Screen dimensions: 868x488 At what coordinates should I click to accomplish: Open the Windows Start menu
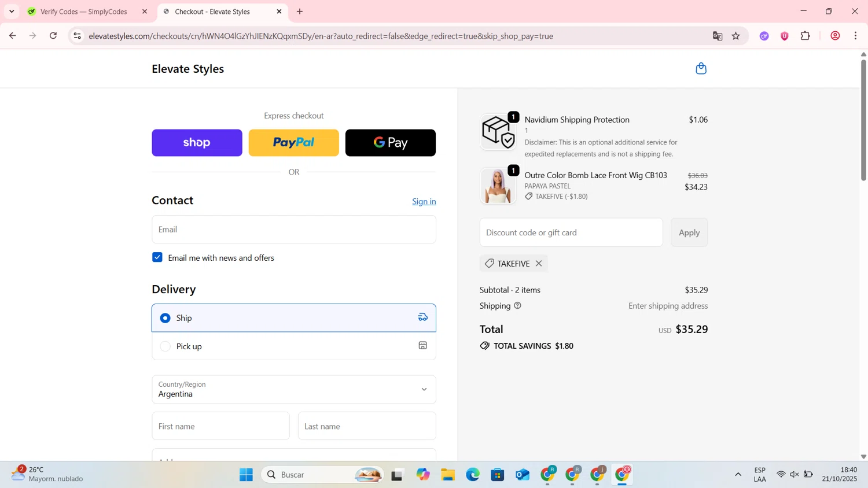[246, 475]
